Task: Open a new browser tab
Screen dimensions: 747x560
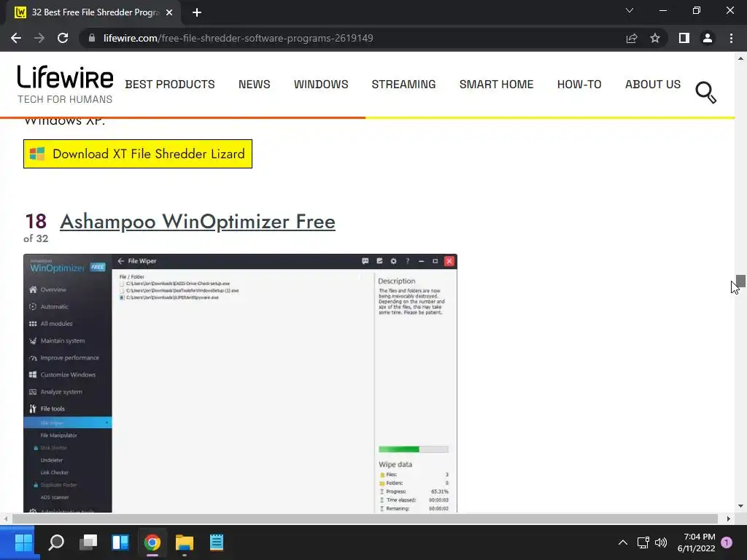Action: [x=197, y=12]
